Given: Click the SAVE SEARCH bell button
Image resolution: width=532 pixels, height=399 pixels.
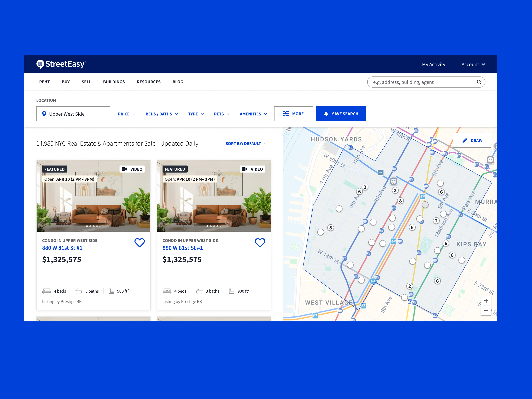Looking at the screenshot, I should (341, 114).
